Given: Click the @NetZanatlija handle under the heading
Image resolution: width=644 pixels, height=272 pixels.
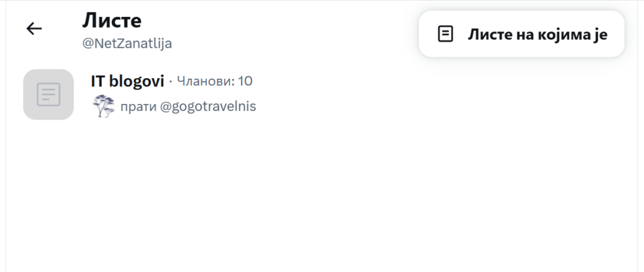Looking at the screenshot, I should point(127,43).
